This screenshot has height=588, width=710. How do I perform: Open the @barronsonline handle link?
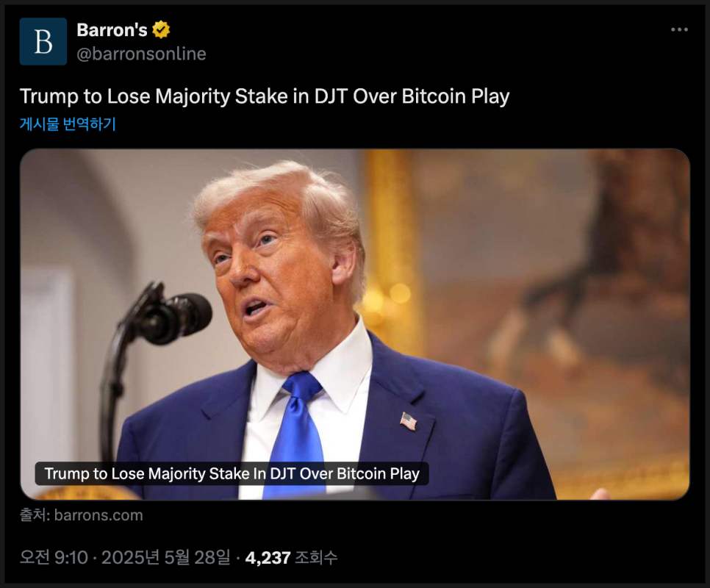click(x=141, y=54)
